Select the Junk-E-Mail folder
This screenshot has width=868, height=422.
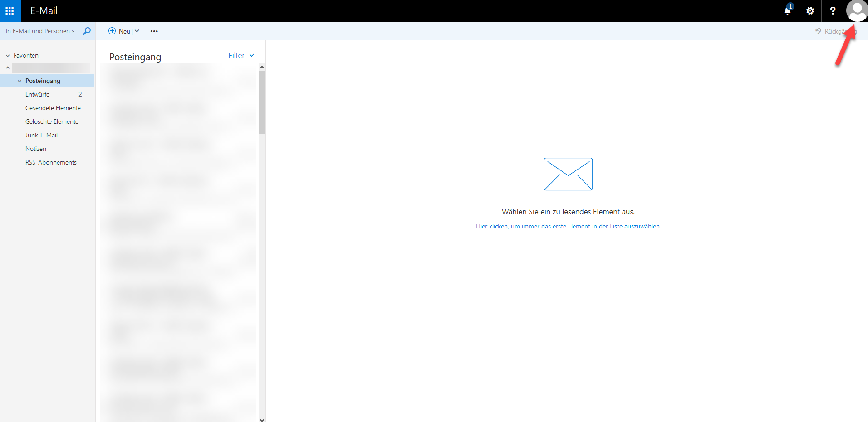tap(41, 135)
